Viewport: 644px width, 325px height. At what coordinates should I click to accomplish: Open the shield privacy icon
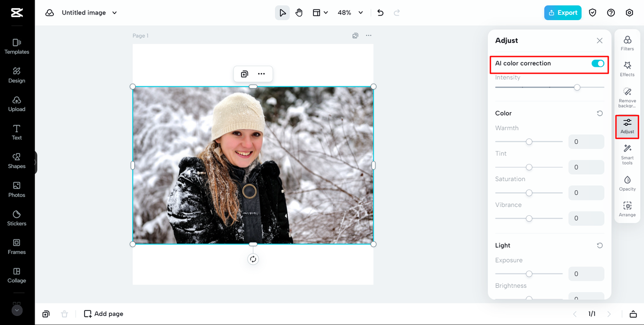tap(593, 13)
